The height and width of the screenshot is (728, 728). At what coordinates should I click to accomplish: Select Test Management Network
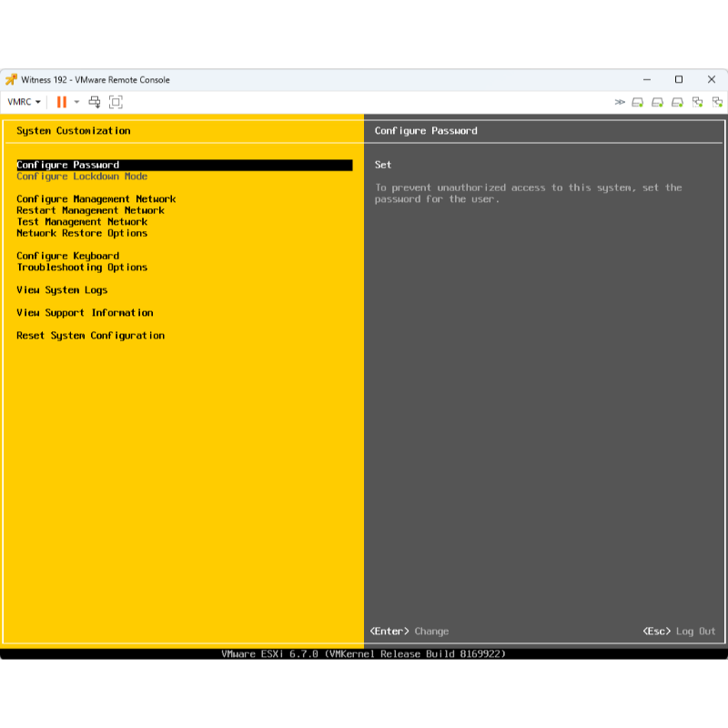click(x=82, y=222)
